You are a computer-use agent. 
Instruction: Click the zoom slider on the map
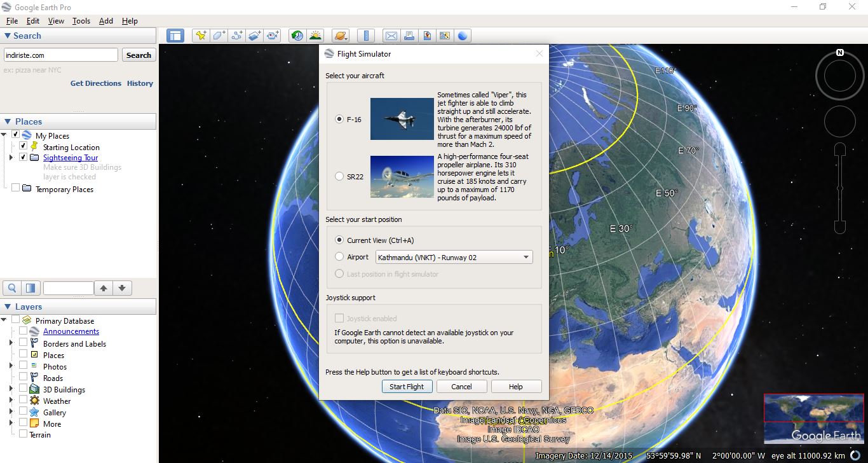(x=840, y=188)
